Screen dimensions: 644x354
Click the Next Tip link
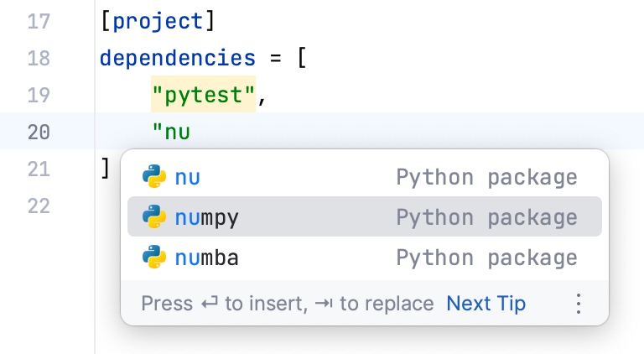tap(486, 304)
